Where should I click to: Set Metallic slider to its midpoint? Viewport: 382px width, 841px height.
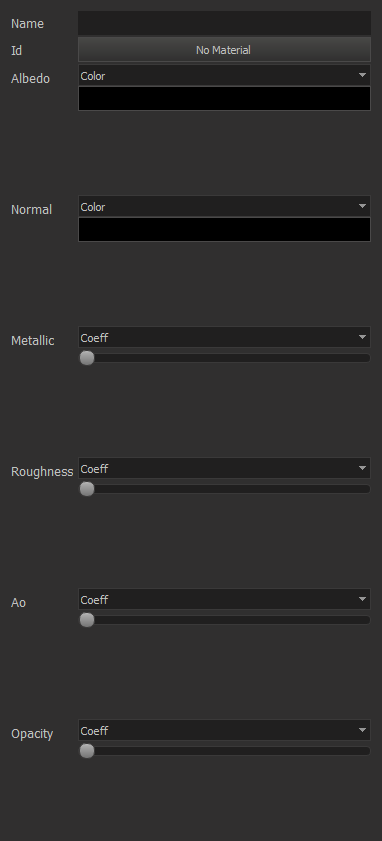click(x=225, y=358)
